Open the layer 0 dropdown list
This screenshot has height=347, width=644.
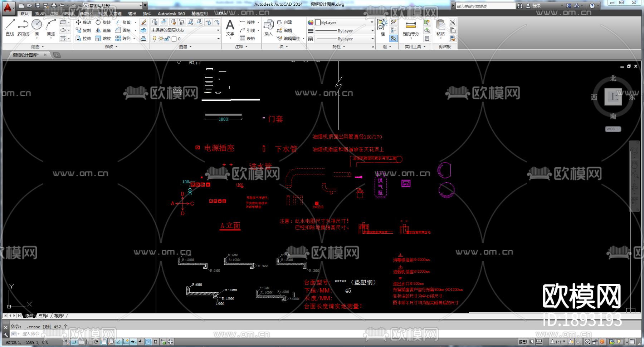click(x=185, y=39)
